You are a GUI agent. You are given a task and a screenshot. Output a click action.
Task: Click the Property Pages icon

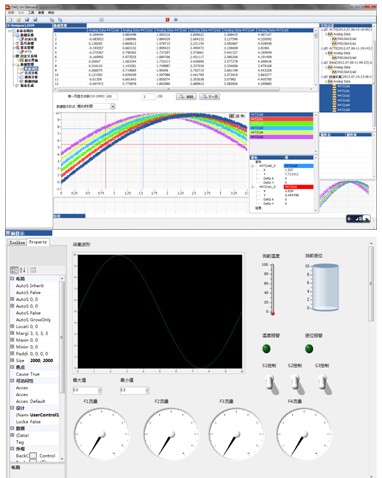(x=33, y=270)
